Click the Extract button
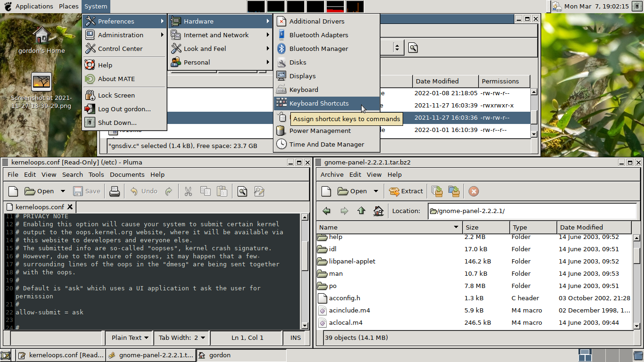644x362 pixels. pos(406,191)
